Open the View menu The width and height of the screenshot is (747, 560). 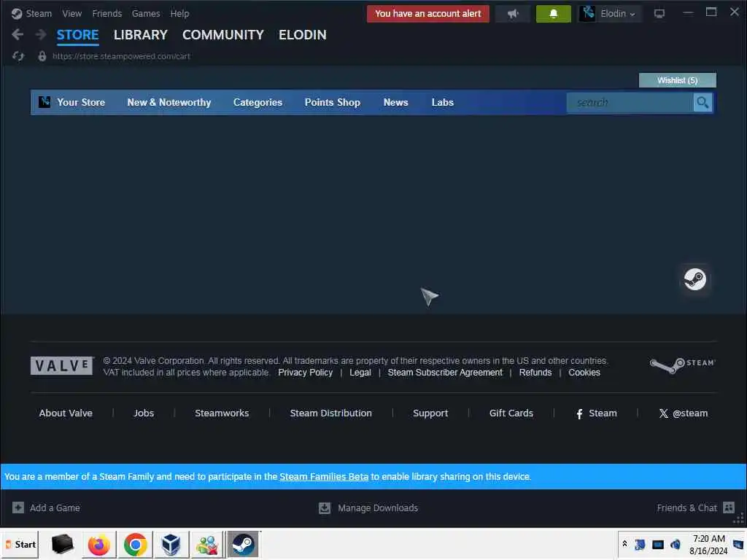tap(72, 13)
